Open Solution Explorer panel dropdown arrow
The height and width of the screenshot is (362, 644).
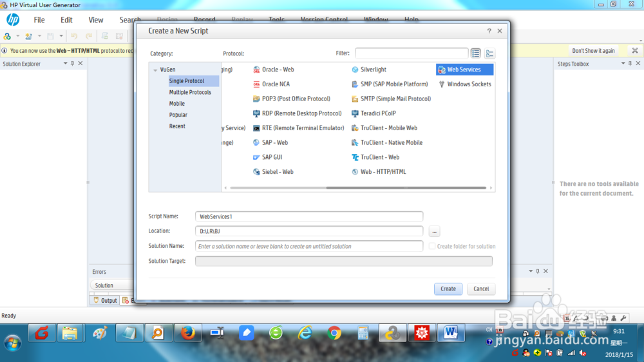[65, 64]
